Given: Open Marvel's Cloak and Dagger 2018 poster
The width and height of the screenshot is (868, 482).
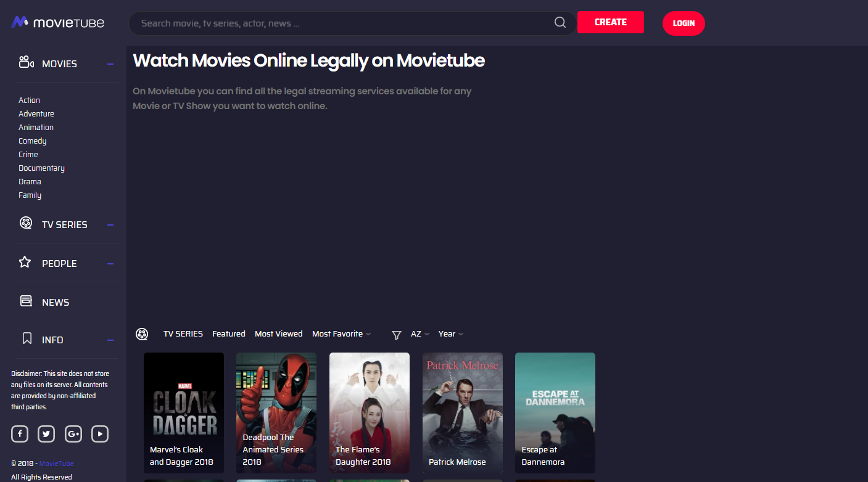Looking at the screenshot, I should pos(184,413).
